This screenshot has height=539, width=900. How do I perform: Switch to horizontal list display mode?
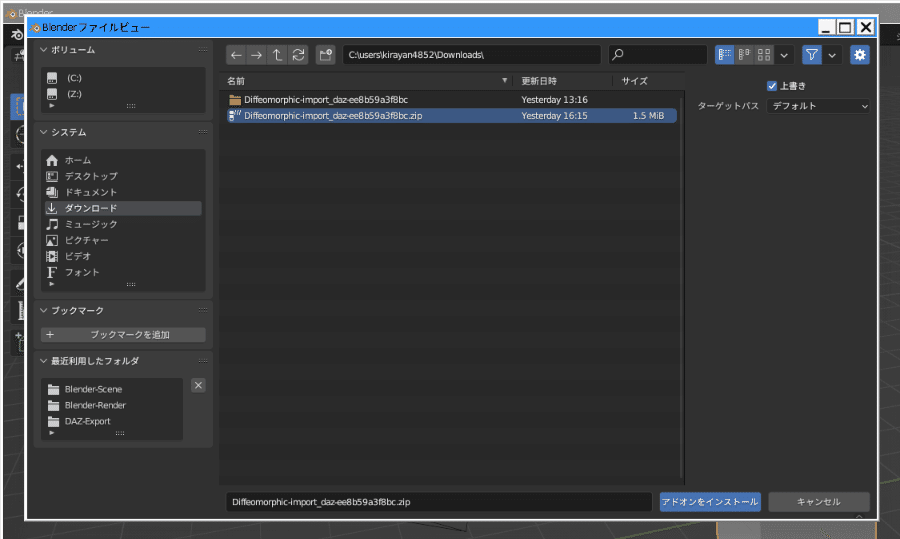click(744, 55)
